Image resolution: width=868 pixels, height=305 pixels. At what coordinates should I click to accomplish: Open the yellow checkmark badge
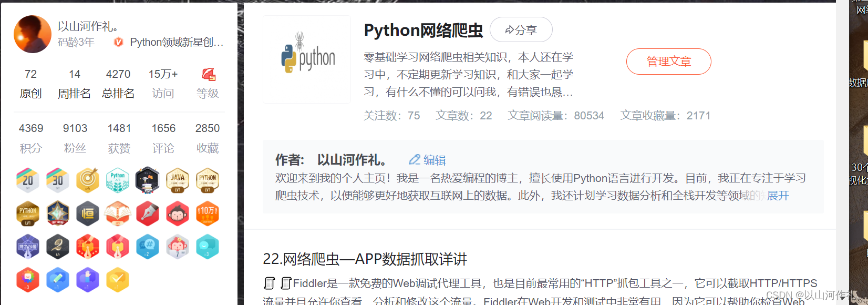point(118,280)
